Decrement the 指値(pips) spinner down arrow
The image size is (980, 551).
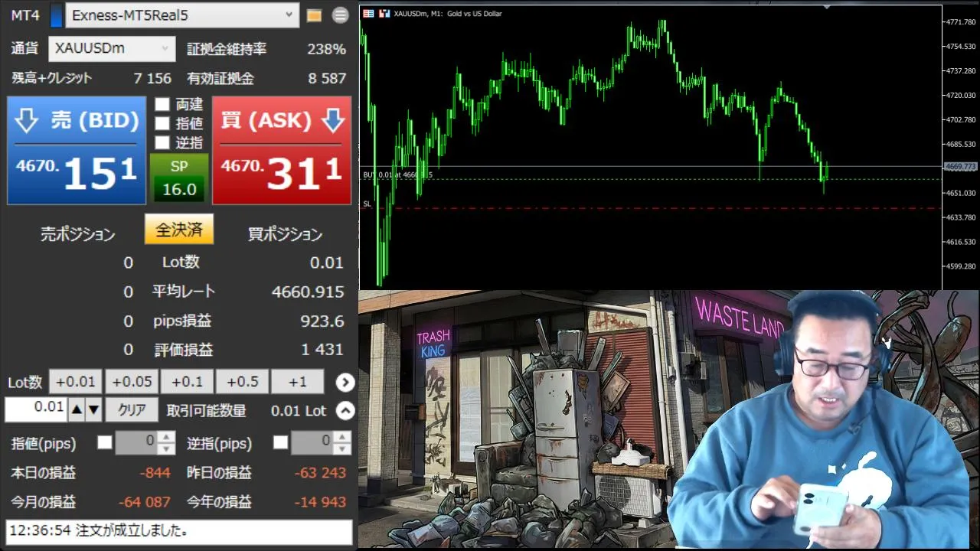166,448
